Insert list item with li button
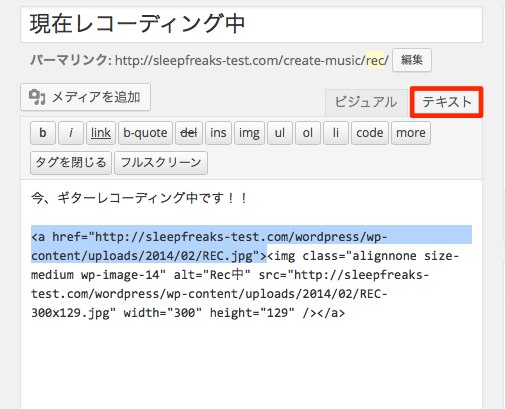This screenshot has height=409, width=505. (336, 133)
